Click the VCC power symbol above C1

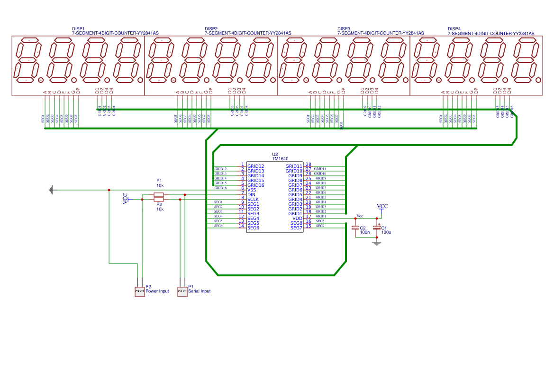click(x=382, y=208)
